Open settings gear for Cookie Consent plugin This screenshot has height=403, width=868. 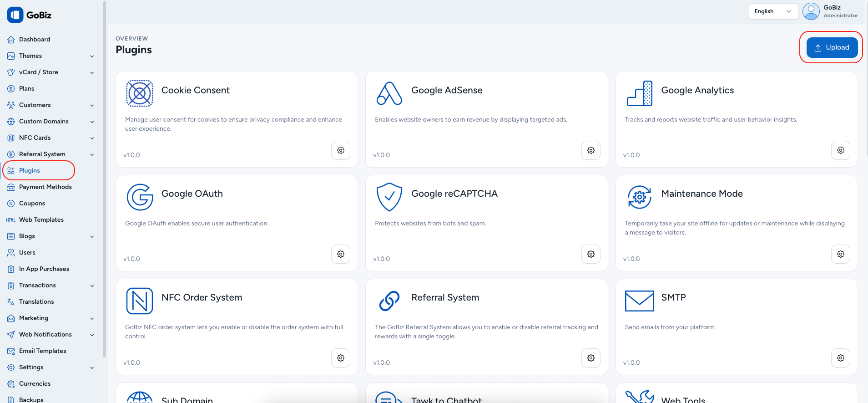(341, 150)
